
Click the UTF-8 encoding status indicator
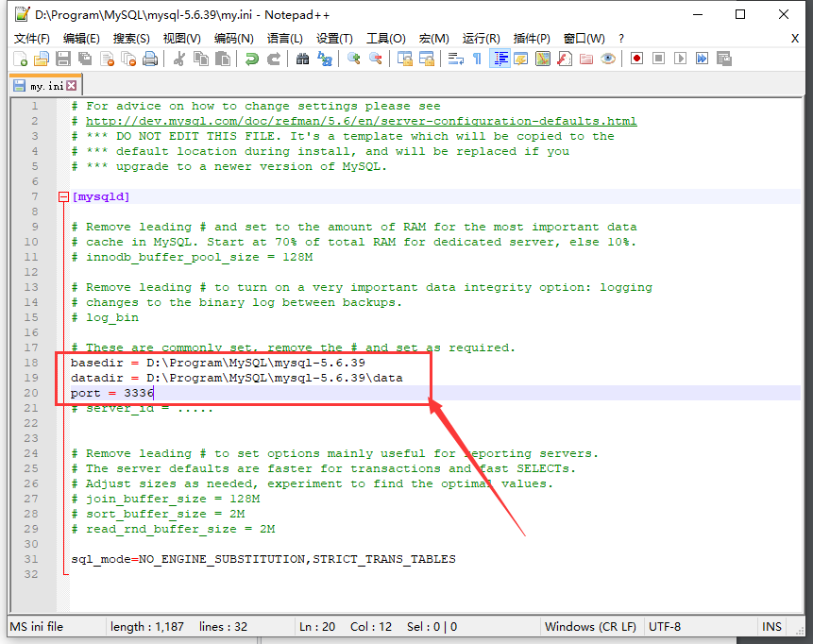click(667, 626)
